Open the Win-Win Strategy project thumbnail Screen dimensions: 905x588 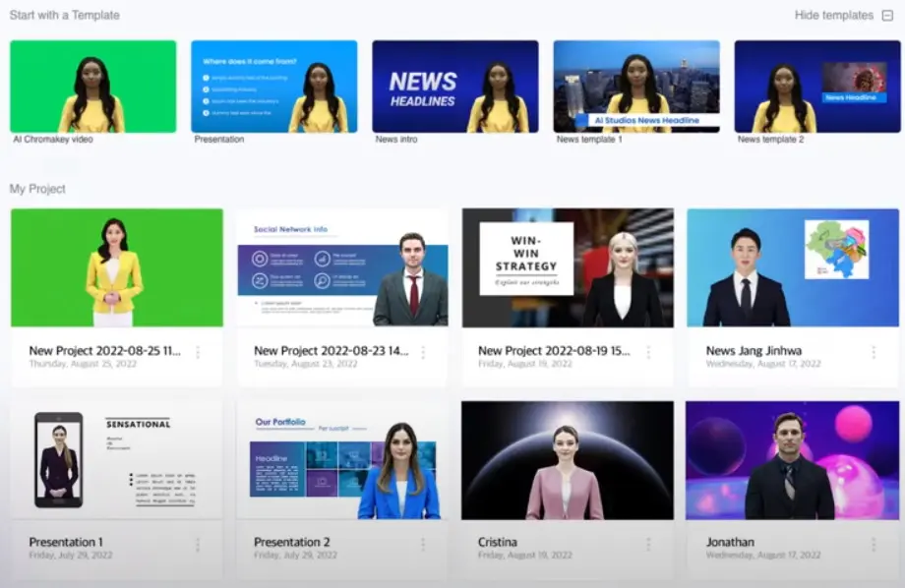coord(568,267)
